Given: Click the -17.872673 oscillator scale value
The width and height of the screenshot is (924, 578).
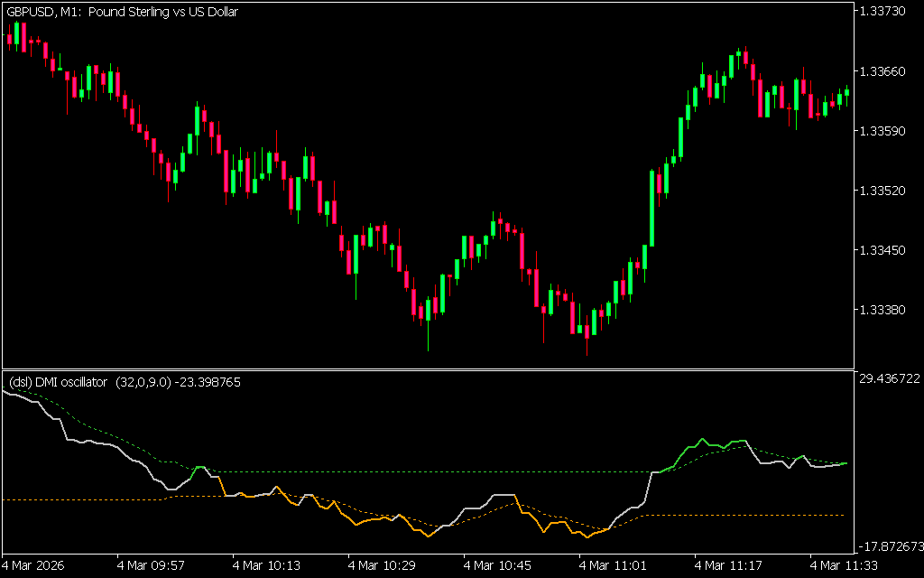Looking at the screenshot, I should (x=890, y=546).
